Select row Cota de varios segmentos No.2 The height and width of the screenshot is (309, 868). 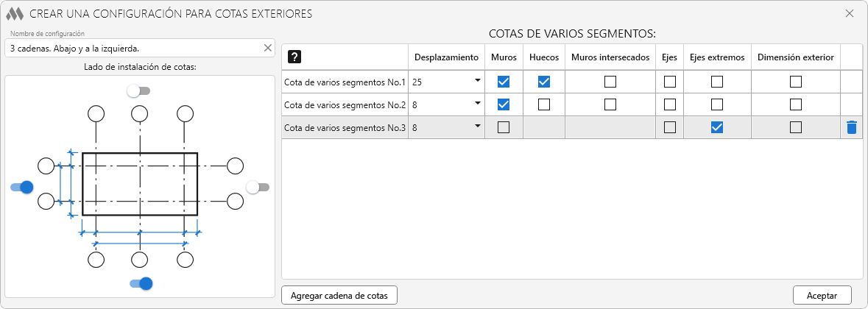tap(345, 104)
